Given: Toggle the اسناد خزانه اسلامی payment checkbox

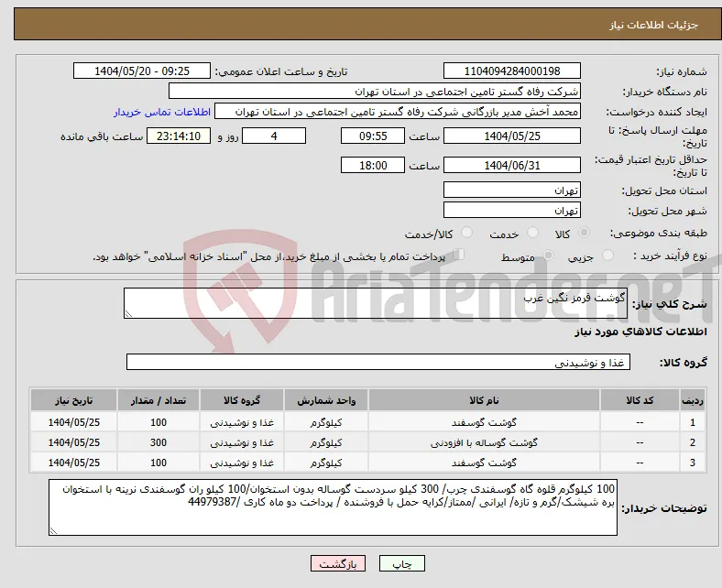Looking at the screenshot, I should coord(458,255).
